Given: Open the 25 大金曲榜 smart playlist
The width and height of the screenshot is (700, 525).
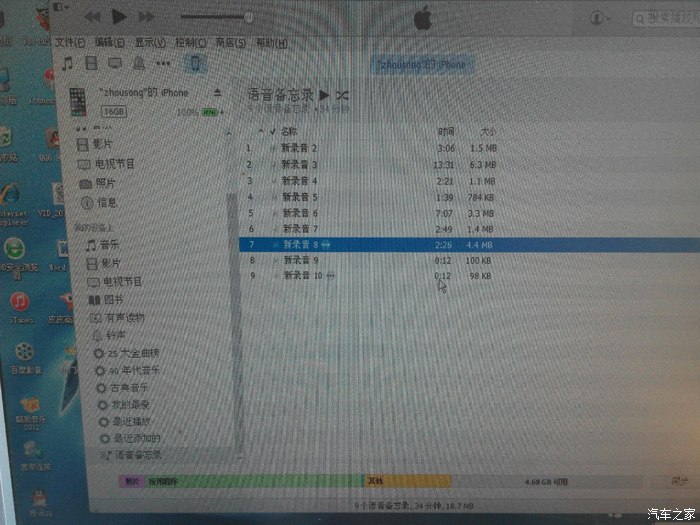Looking at the screenshot, I should (x=126, y=353).
